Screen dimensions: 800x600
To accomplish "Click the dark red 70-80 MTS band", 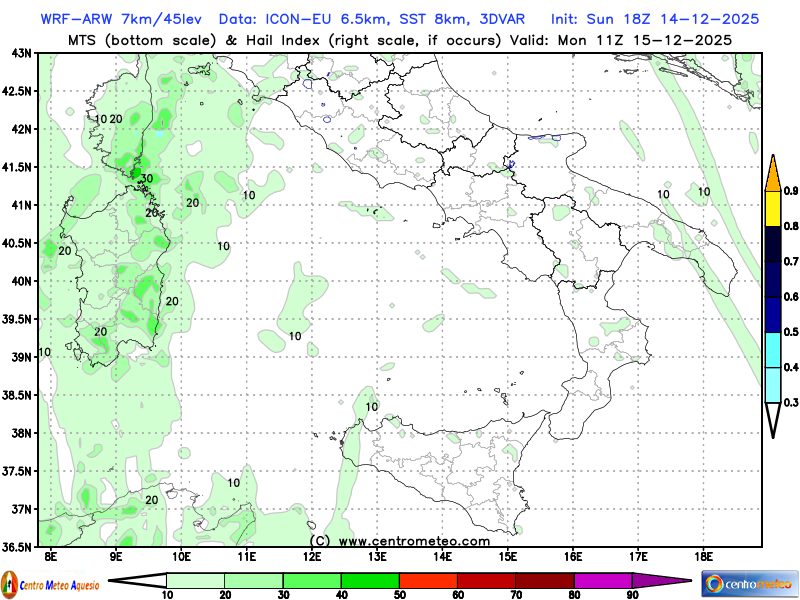I will [x=545, y=581].
